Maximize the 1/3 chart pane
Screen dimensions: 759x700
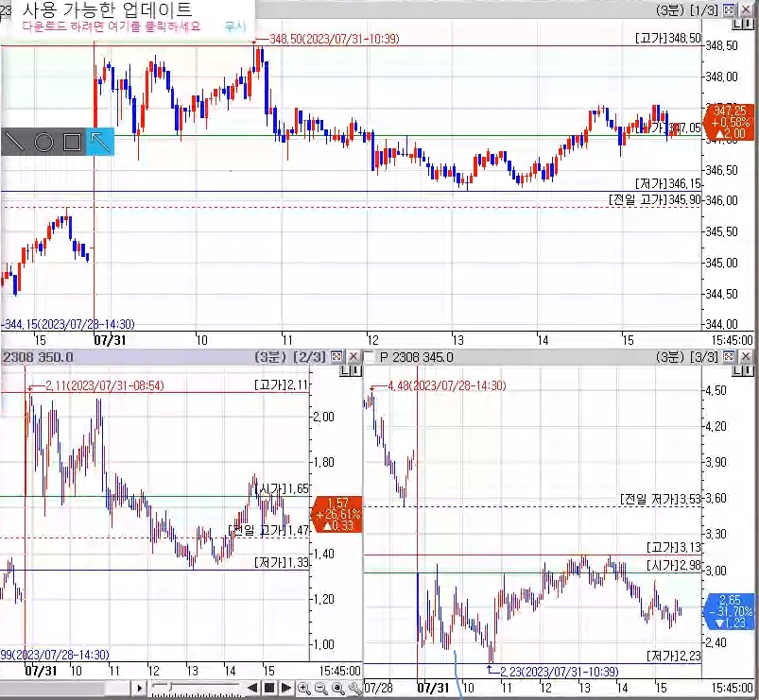coord(729,9)
